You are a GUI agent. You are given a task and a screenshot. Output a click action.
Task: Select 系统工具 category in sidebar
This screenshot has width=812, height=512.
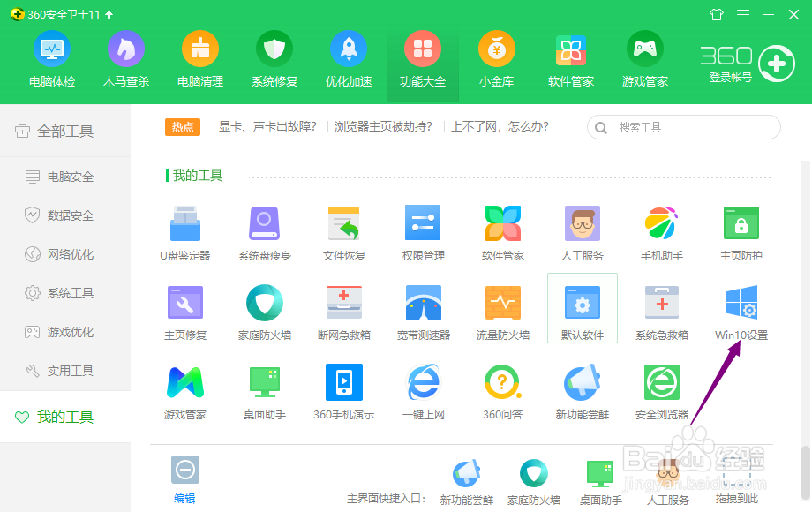pyautogui.click(x=65, y=293)
